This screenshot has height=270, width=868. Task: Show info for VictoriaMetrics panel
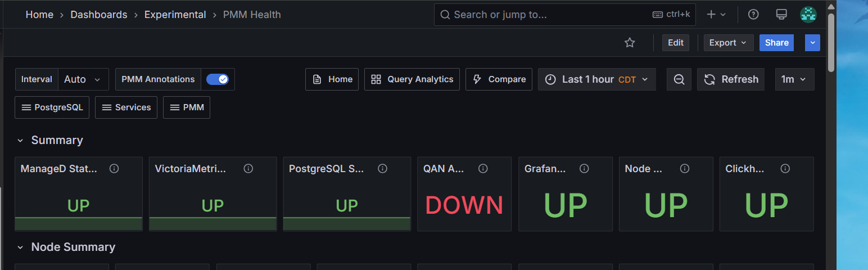coord(248,168)
